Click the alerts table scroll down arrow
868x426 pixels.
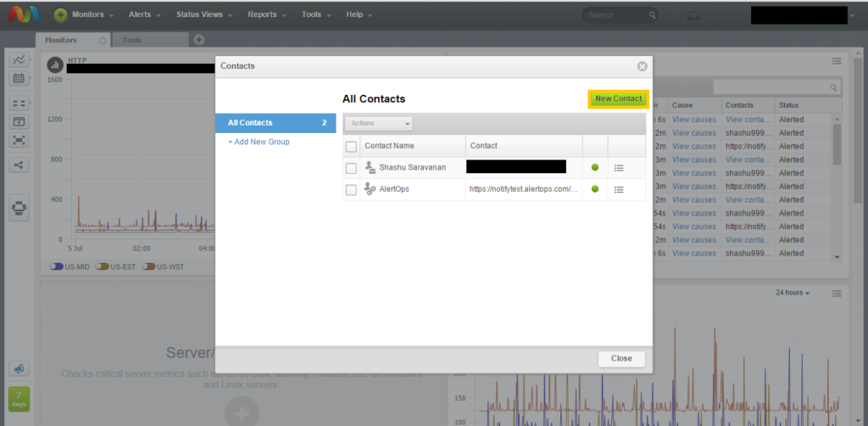(837, 257)
